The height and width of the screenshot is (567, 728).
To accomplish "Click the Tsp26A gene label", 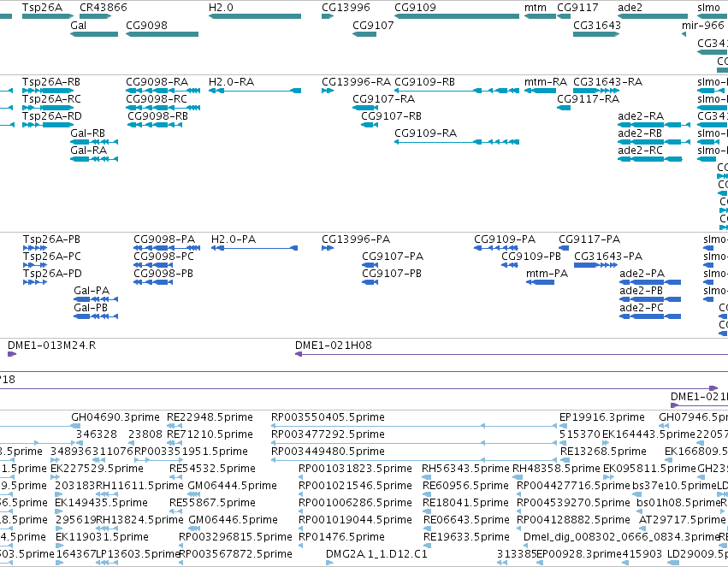I will click(42, 8).
